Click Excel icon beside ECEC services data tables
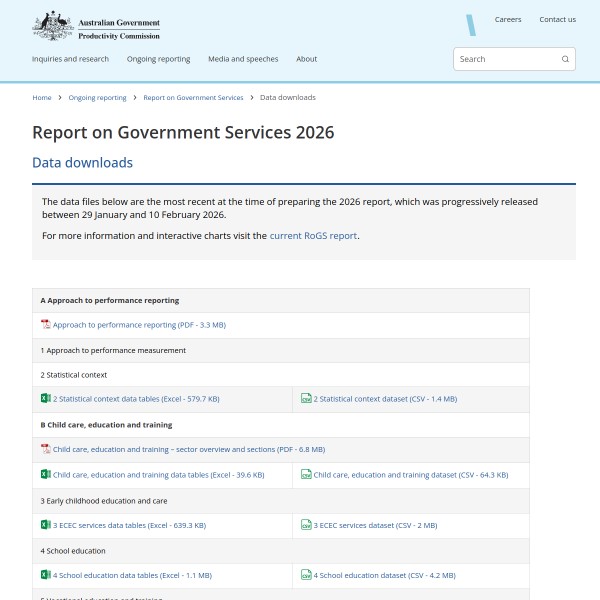 coord(46,524)
